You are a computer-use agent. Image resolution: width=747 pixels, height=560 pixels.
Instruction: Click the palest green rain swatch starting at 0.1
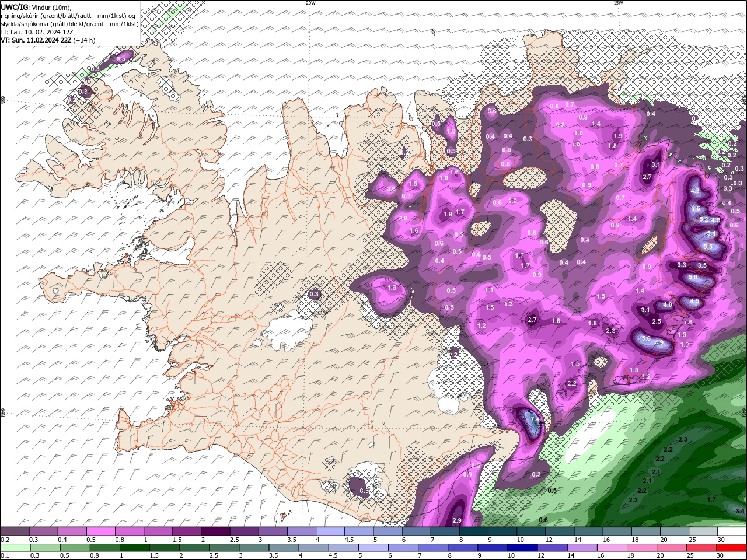15,548
